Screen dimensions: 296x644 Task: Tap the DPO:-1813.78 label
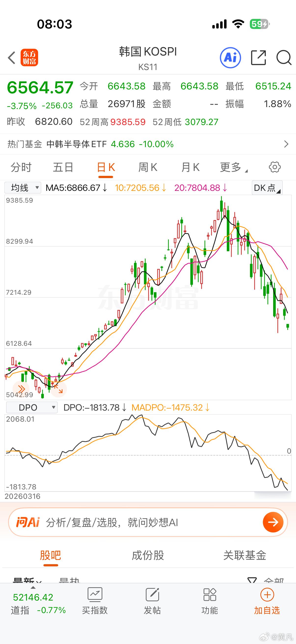coord(95,408)
